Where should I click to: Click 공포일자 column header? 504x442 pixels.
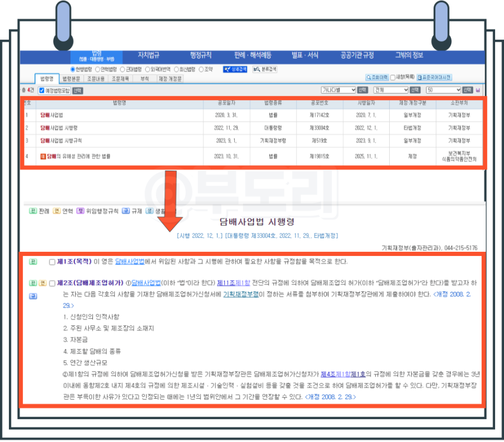click(x=226, y=103)
